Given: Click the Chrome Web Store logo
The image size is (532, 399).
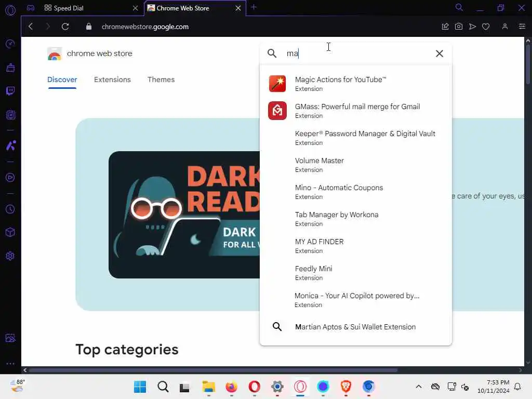Looking at the screenshot, I should tap(54, 54).
